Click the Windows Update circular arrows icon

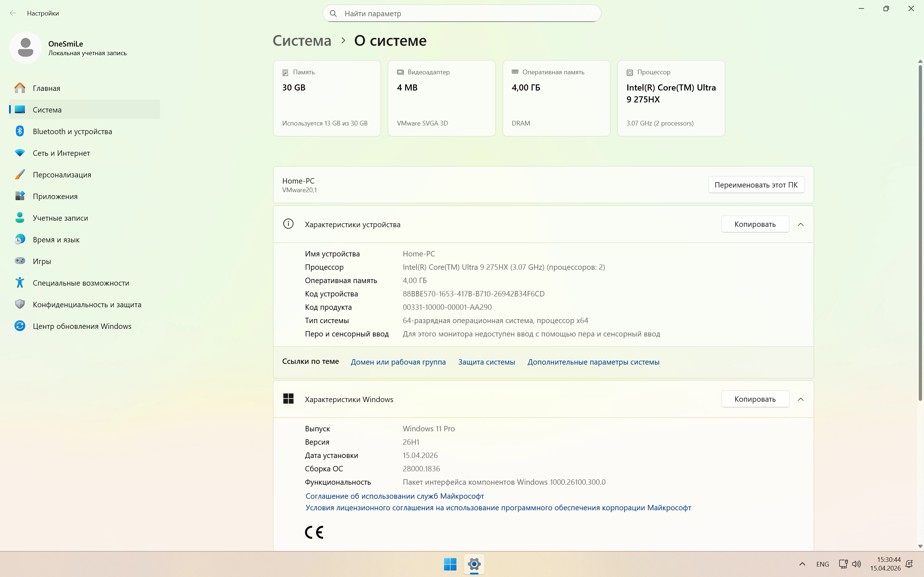(x=20, y=326)
